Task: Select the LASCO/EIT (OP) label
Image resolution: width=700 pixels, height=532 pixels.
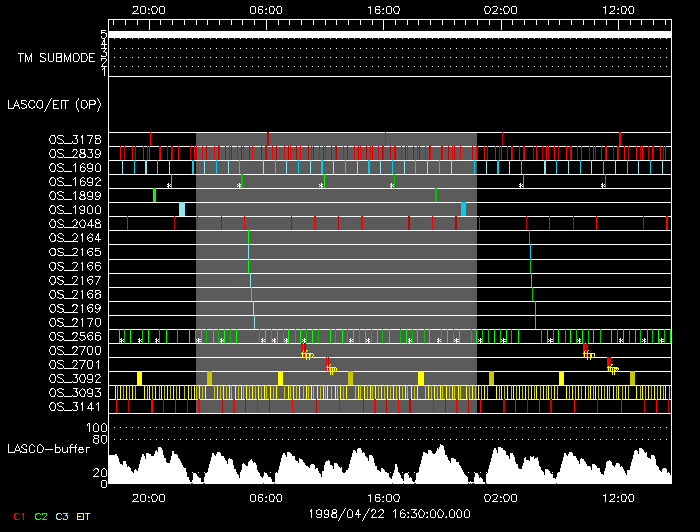Action: tap(54, 105)
